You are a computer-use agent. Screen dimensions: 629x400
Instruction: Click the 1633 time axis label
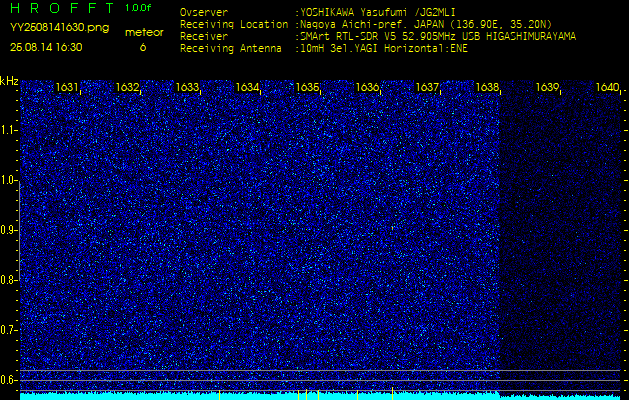point(187,87)
